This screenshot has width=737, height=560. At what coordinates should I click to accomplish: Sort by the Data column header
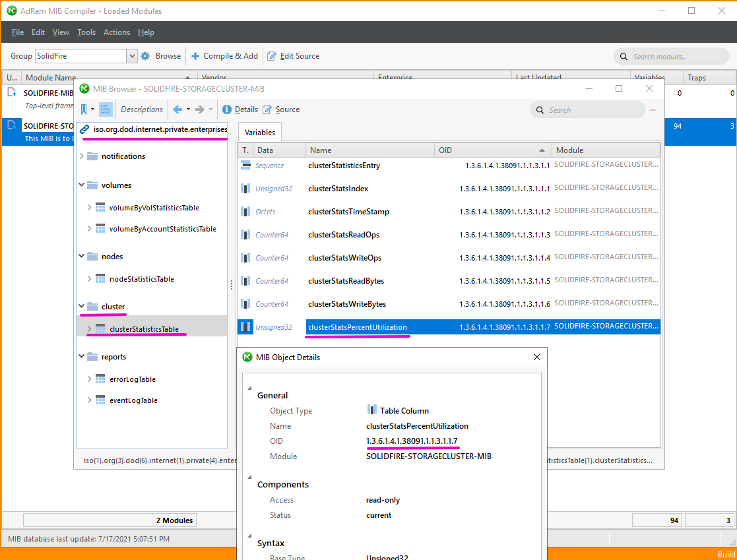tap(279, 150)
